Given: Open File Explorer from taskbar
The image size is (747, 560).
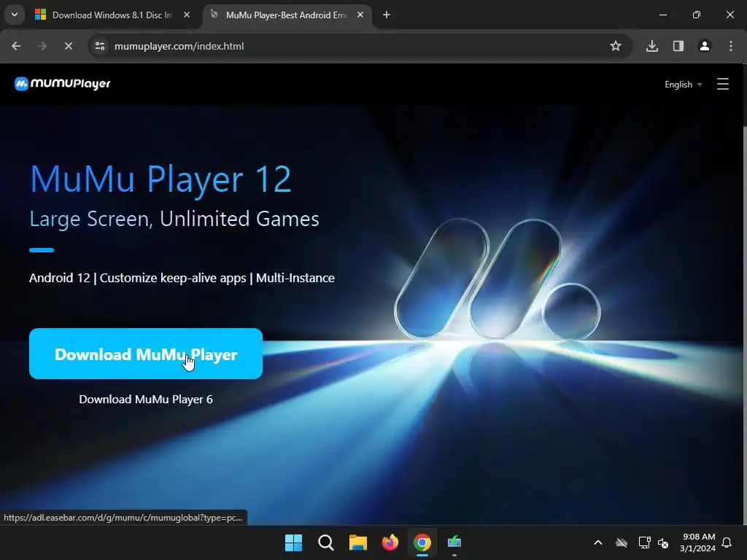Looking at the screenshot, I should coord(357,542).
